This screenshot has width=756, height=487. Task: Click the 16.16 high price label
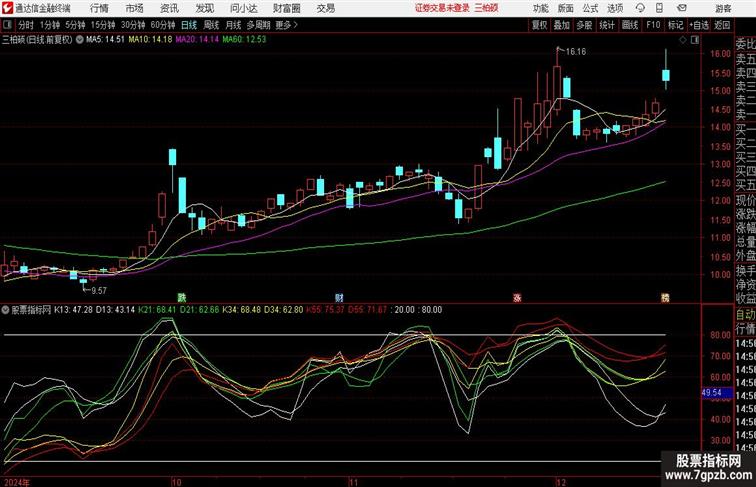(x=576, y=52)
